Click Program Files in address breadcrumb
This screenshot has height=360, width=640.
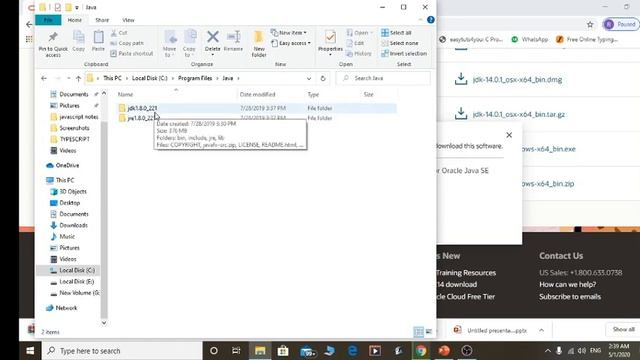195,78
